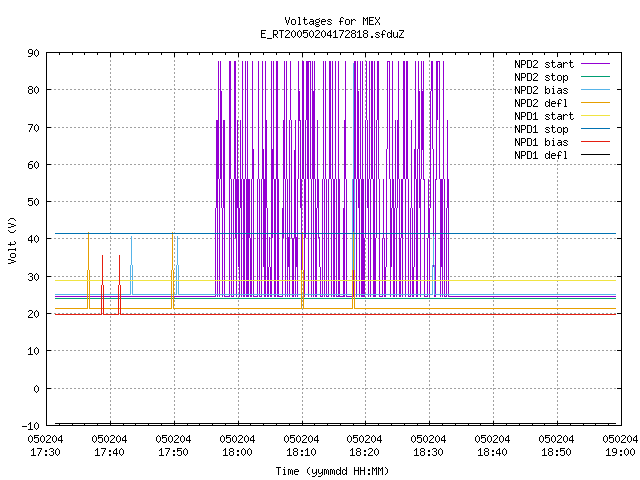
Task: Click the 'Time (yymmdd HH:MM)' x-axis label
Action: pyautogui.click(x=332, y=471)
